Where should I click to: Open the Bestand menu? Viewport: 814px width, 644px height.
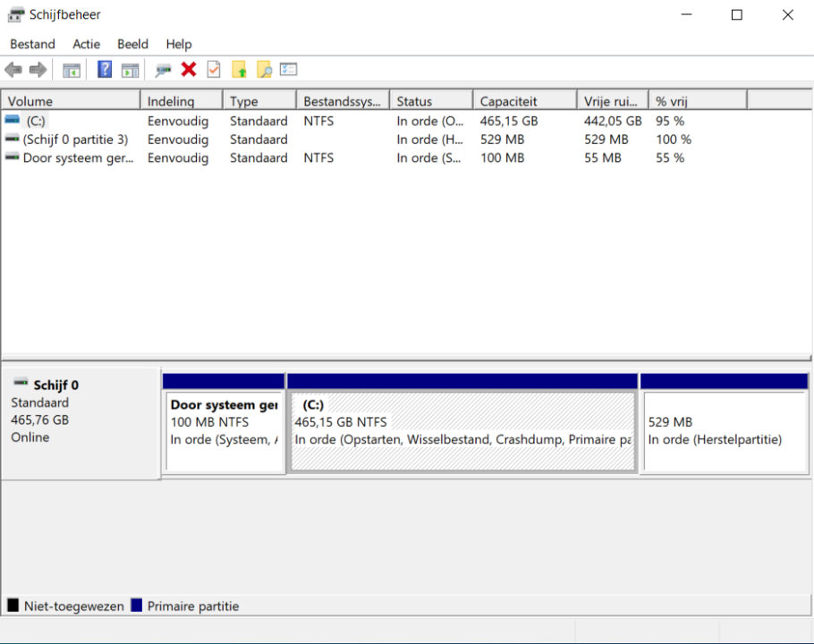pos(32,44)
